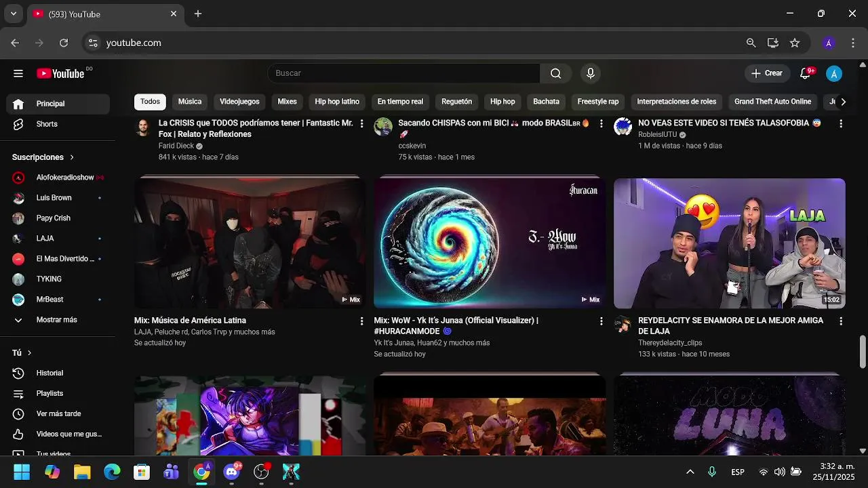Open options for REYDELACITY SE ENAMORA video
This screenshot has width=868, height=488.
coord(841,321)
